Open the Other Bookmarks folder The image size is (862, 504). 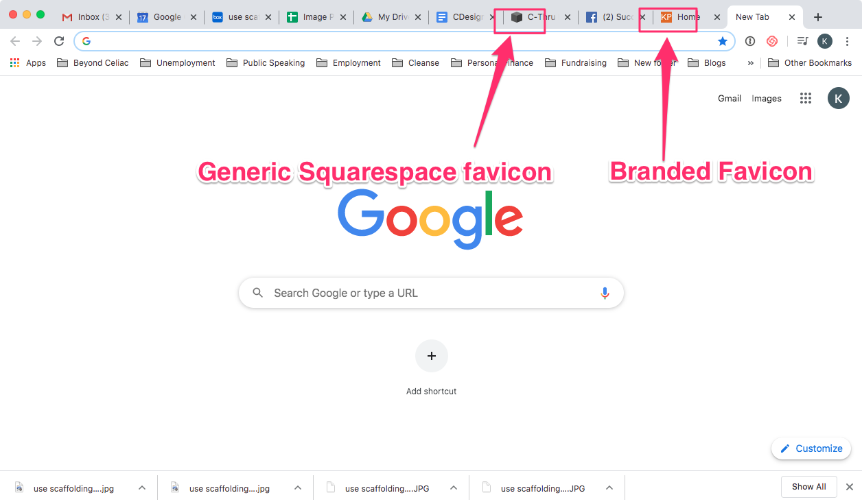coord(810,62)
